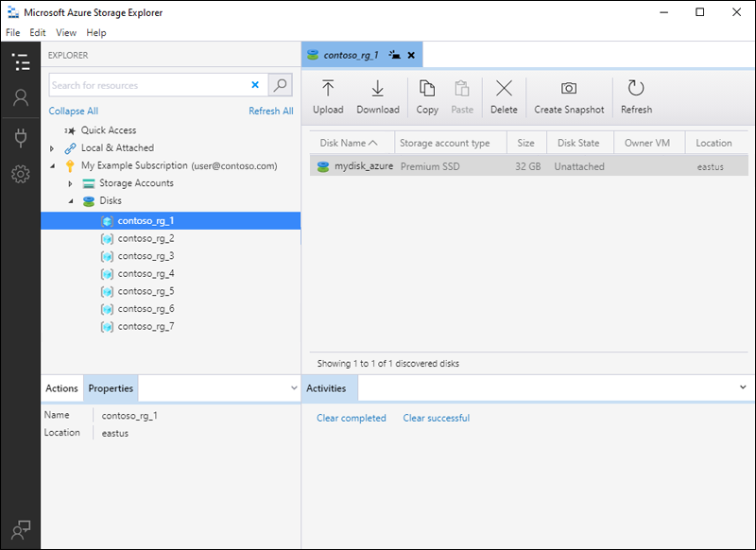Click the subscription key icon
This screenshot has height=550, width=756.
(x=70, y=165)
